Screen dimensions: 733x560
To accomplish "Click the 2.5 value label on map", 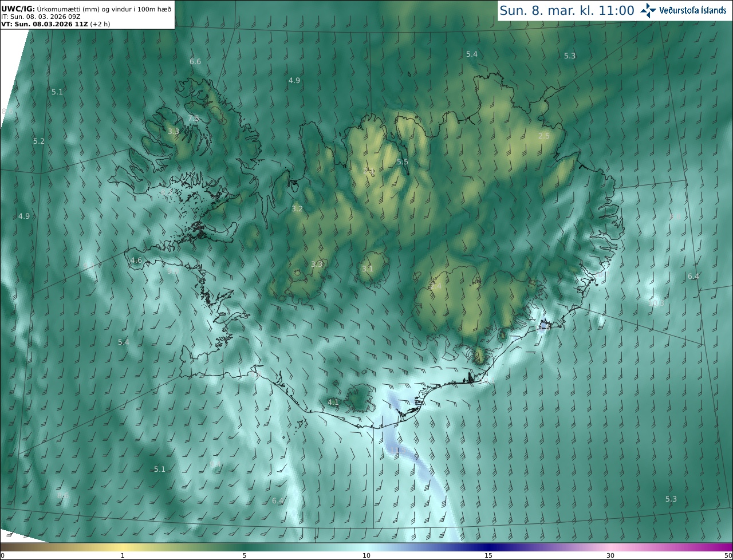I will pyautogui.click(x=544, y=136).
